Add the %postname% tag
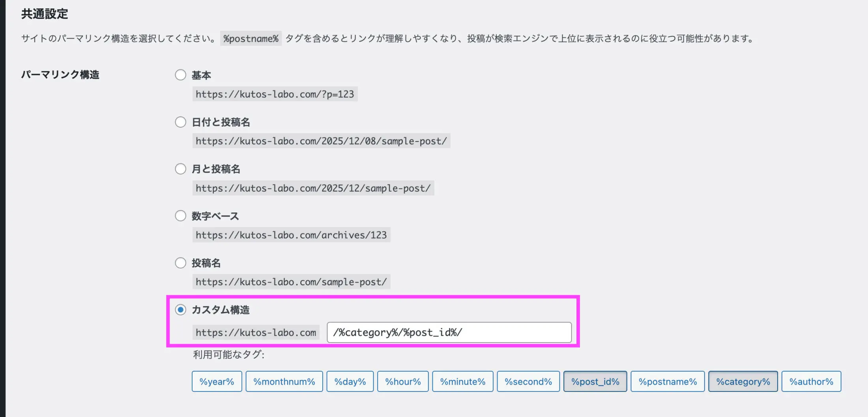 tap(668, 382)
